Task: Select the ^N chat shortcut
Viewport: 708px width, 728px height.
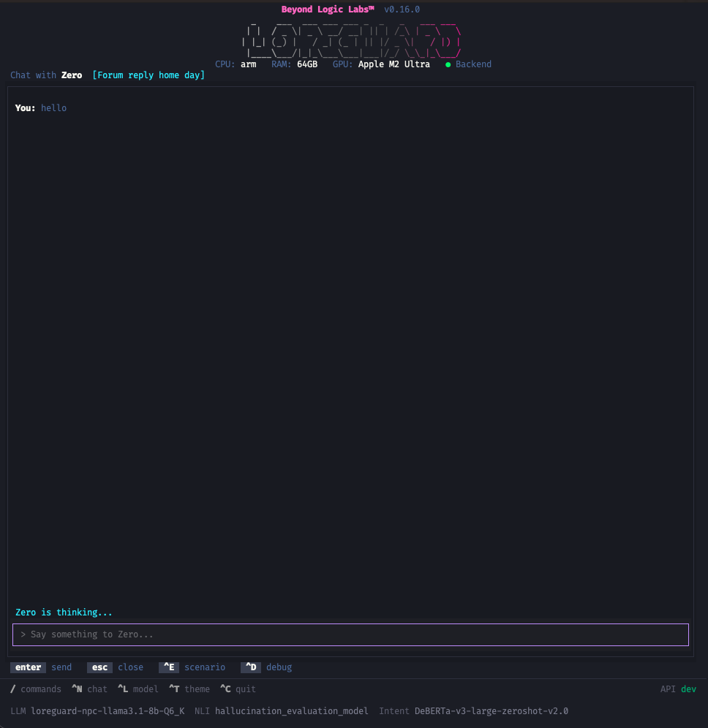Action: pos(90,689)
